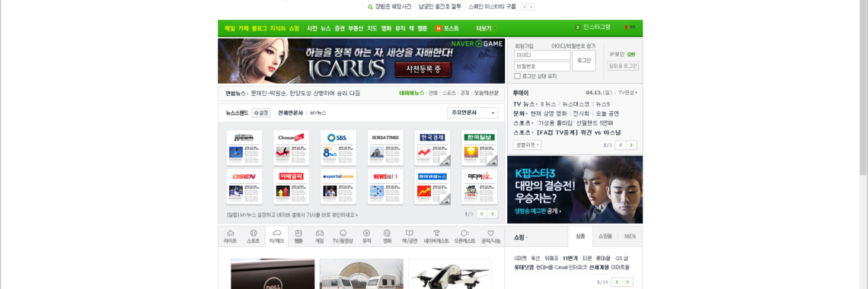868x289 pixels.
Task: Select the 스포츠 ball icon tab
Action: pyautogui.click(x=253, y=237)
